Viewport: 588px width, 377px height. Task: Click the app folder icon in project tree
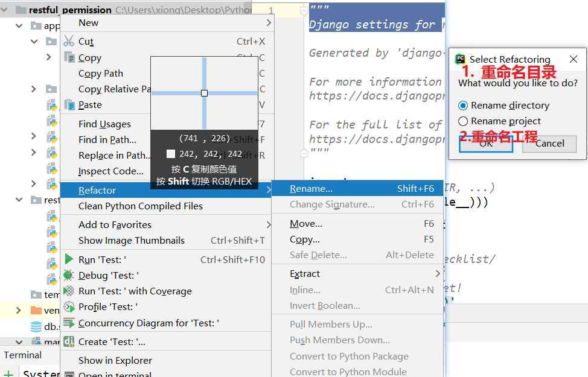point(36,26)
